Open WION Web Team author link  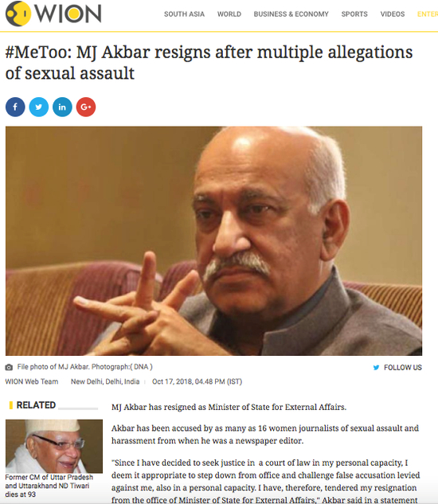click(x=32, y=381)
